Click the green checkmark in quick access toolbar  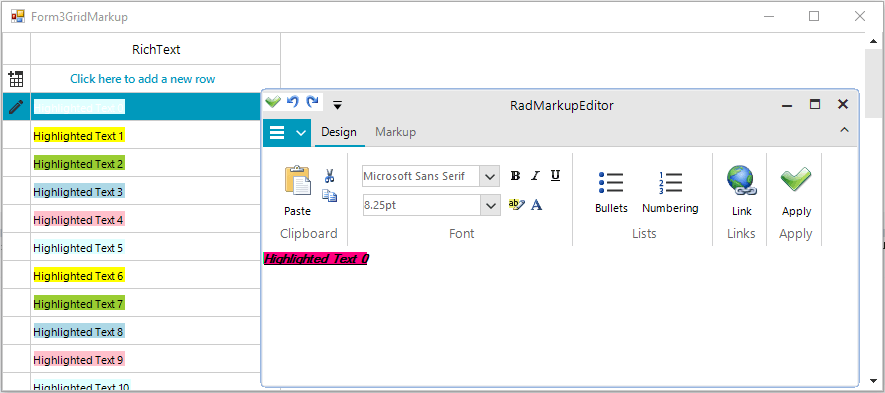273,102
